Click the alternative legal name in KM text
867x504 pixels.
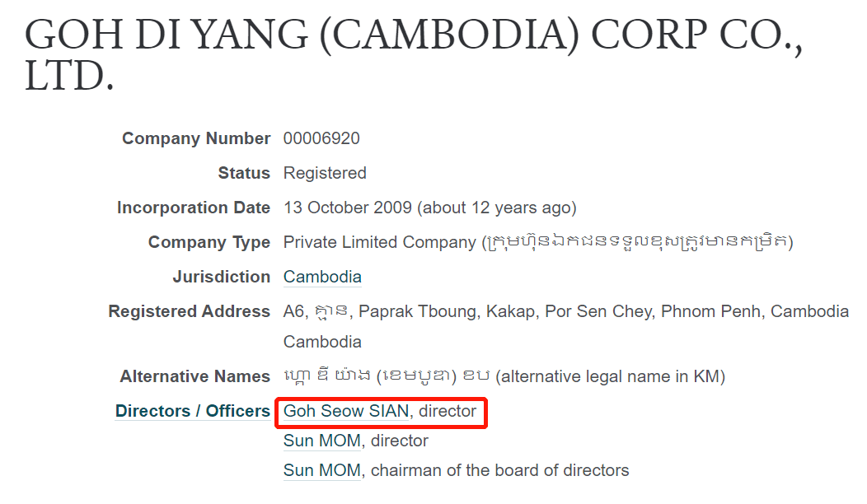[x=610, y=377]
